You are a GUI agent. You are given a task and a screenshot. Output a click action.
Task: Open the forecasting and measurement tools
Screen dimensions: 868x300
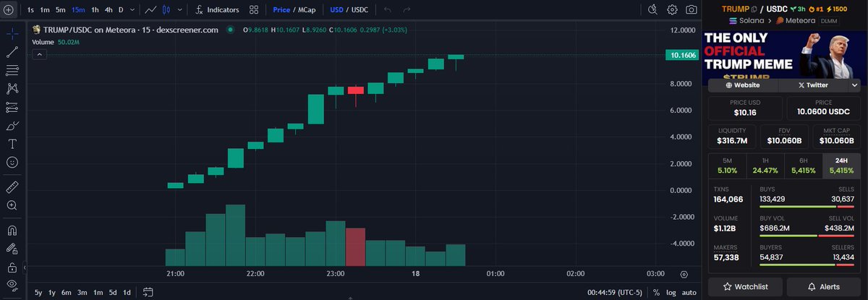(12, 107)
